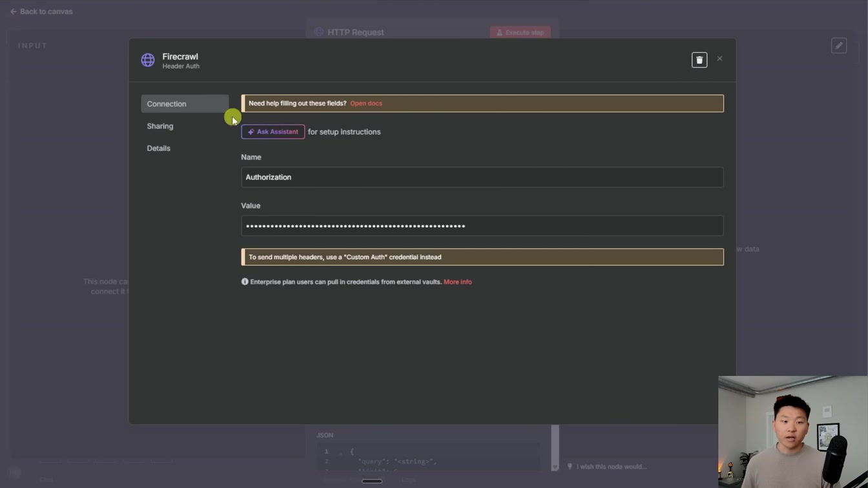The image size is (868, 488).
Task: Click the scroll down arrow in HTTP panel
Action: point(555,467)
